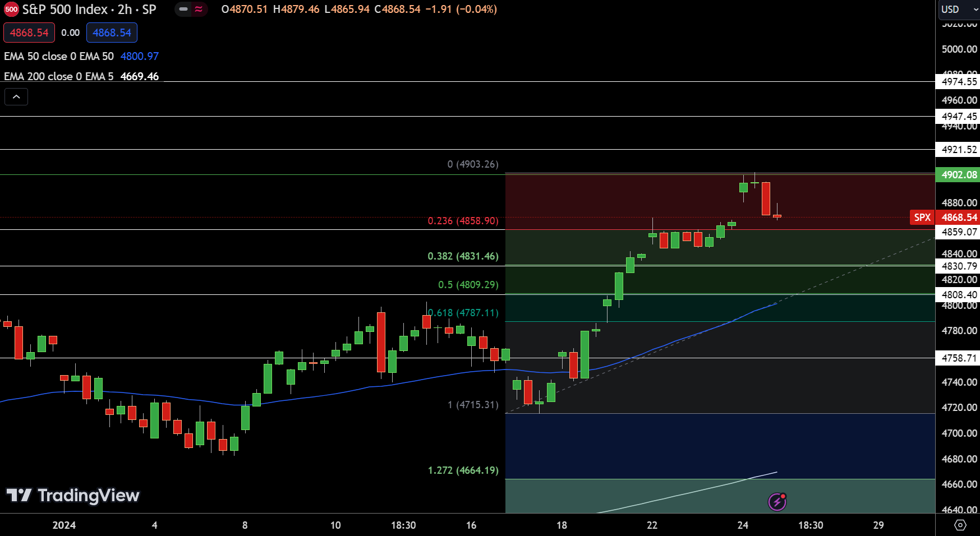The image size is (980, 536).
Task: Click the 4921.52 price axis label
Action: 959,150
